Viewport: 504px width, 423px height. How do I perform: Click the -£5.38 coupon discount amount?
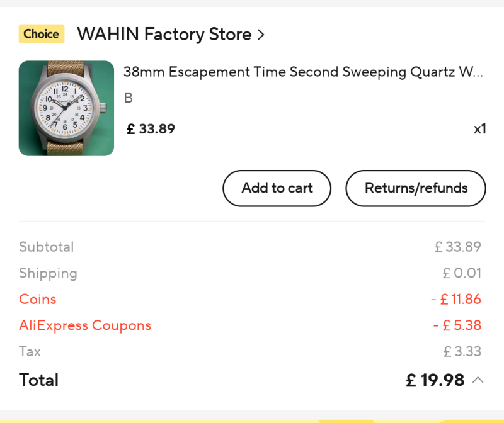point(457,325)
